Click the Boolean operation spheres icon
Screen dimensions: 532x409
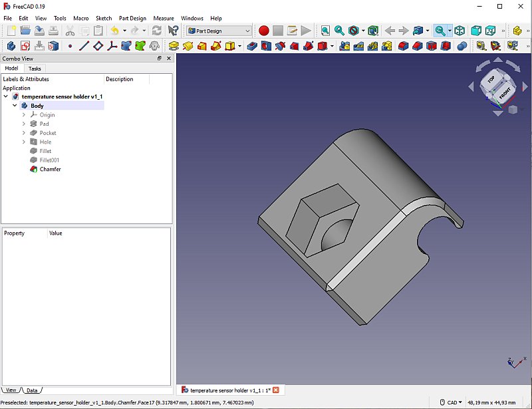(x=462, y=46)
